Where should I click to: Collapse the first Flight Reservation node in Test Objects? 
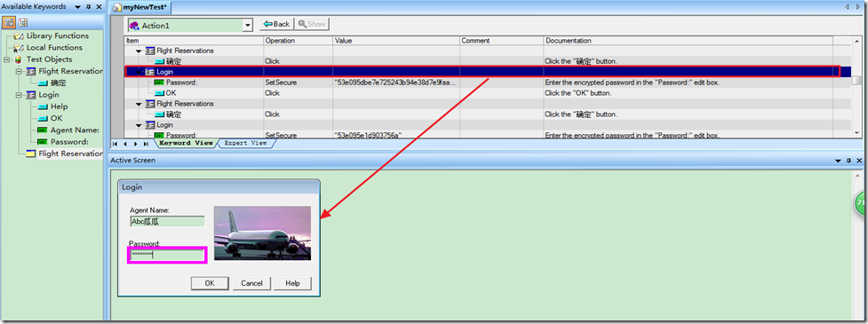click(19, 71)
